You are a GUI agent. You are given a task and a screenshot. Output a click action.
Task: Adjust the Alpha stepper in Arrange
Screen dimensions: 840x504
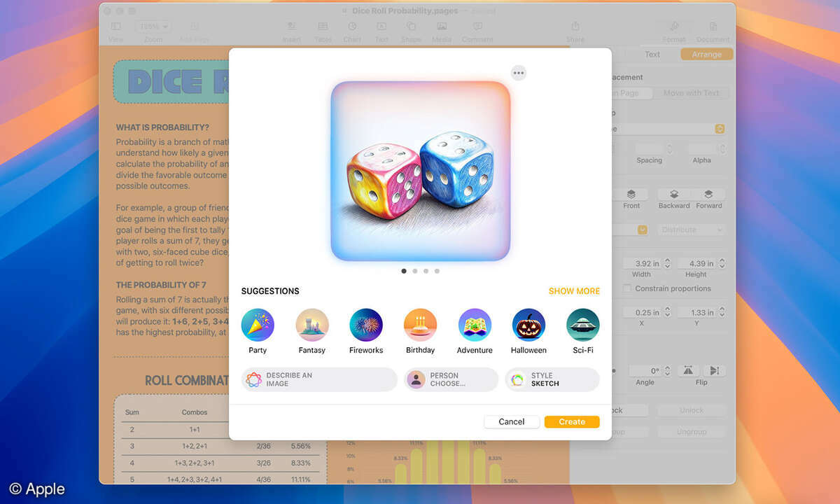(722, 149)
